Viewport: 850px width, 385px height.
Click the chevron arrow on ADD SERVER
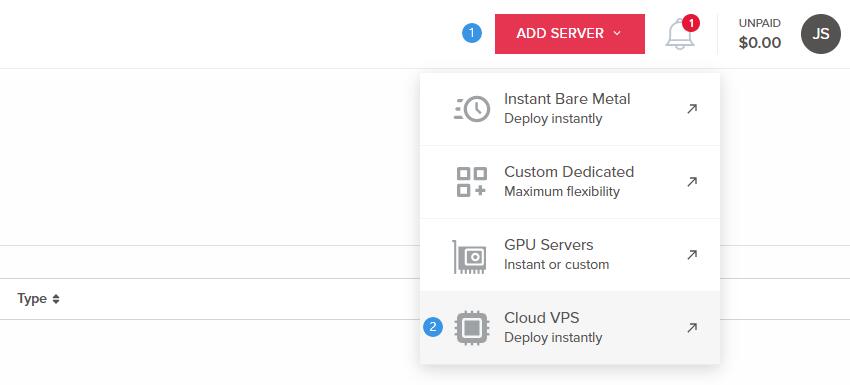click(x=617, y=34)
